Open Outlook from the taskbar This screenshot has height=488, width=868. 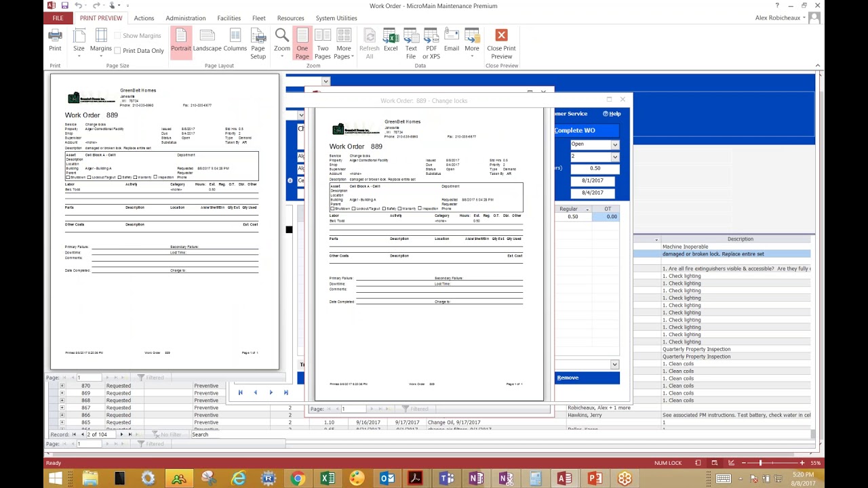tap(387, 479)
